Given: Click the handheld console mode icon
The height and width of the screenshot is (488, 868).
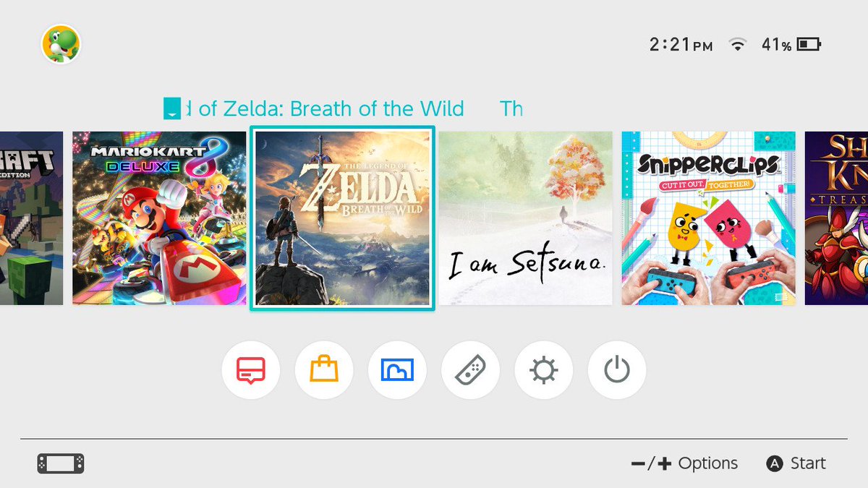Looking at the screenshot, I should pos(61,463).
